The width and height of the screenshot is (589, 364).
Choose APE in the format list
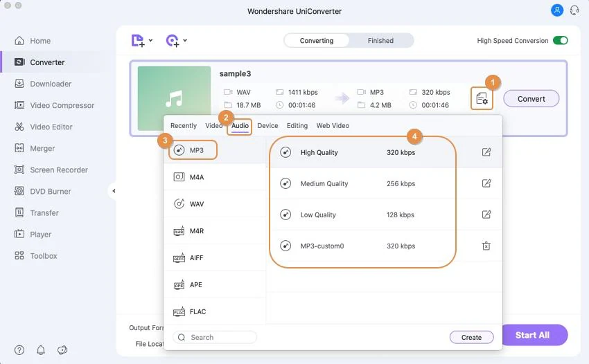(x=215, y=285)
